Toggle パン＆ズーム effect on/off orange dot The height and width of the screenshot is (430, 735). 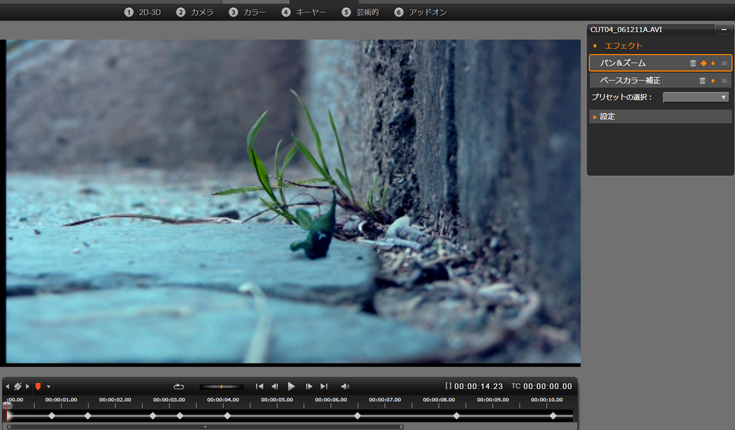(x=713, y=63)
